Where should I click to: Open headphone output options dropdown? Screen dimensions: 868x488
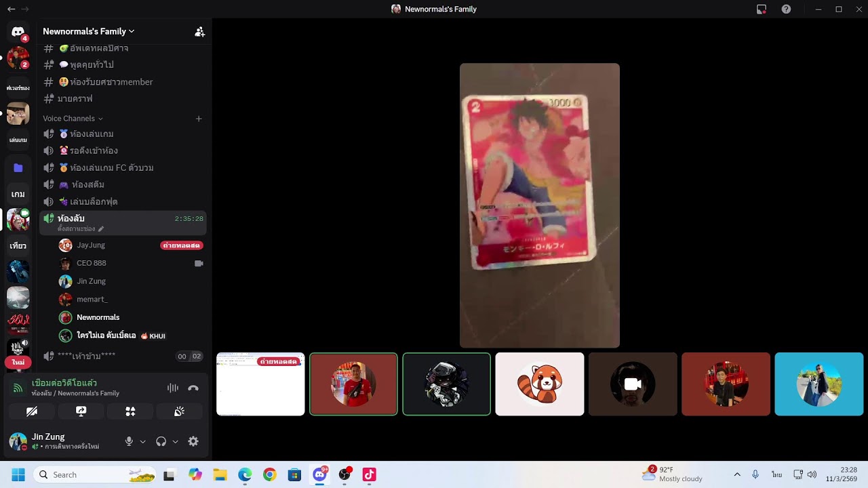coord(175,441)
